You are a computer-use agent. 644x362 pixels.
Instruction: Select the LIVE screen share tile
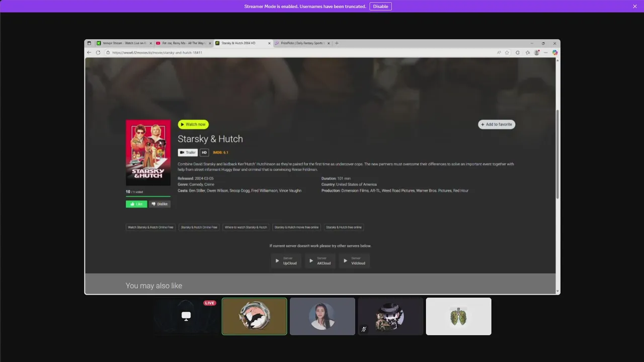186,316
